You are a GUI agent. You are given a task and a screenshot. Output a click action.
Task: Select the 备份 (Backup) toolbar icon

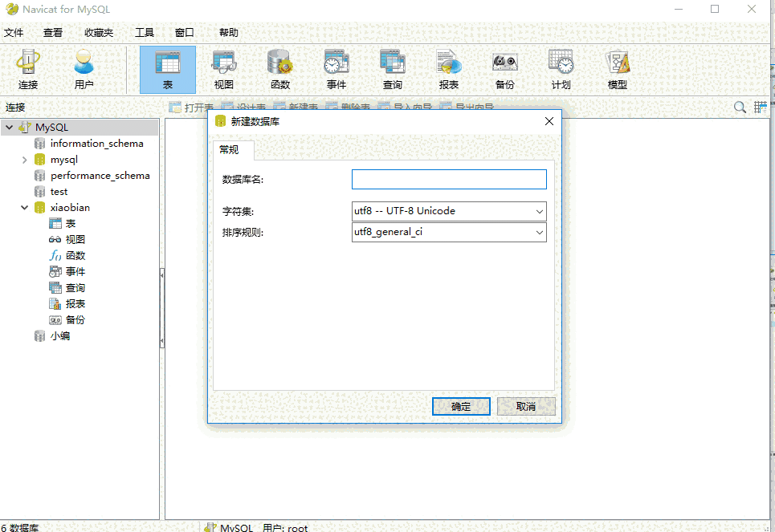coord(504,69)
